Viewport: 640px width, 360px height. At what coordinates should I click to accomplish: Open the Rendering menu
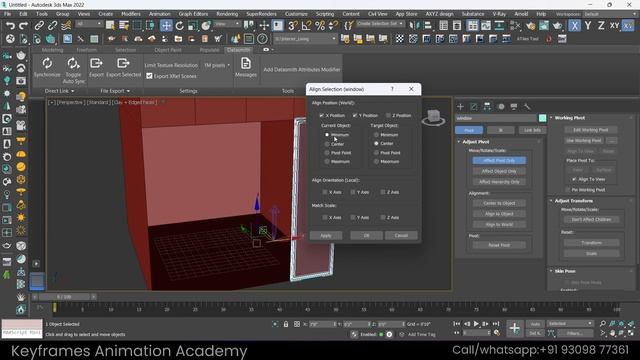tap(227, 14)
